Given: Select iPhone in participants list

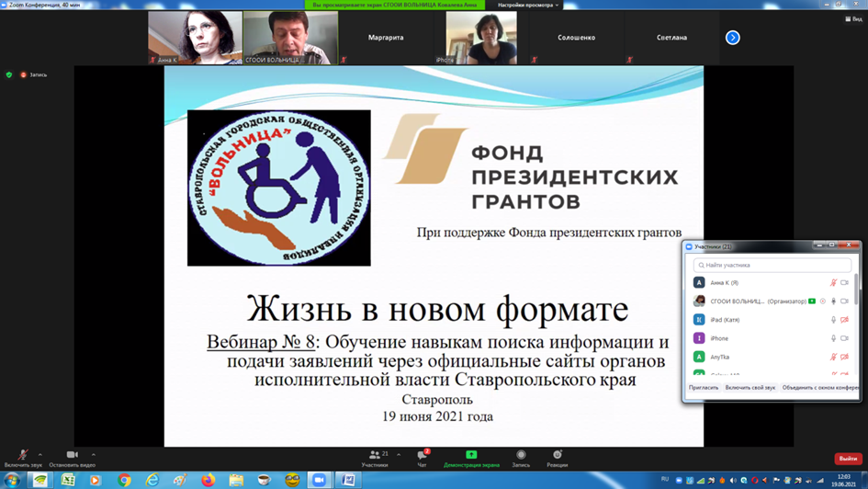Looking at the screenshot, I should click(x=772, y=338).
